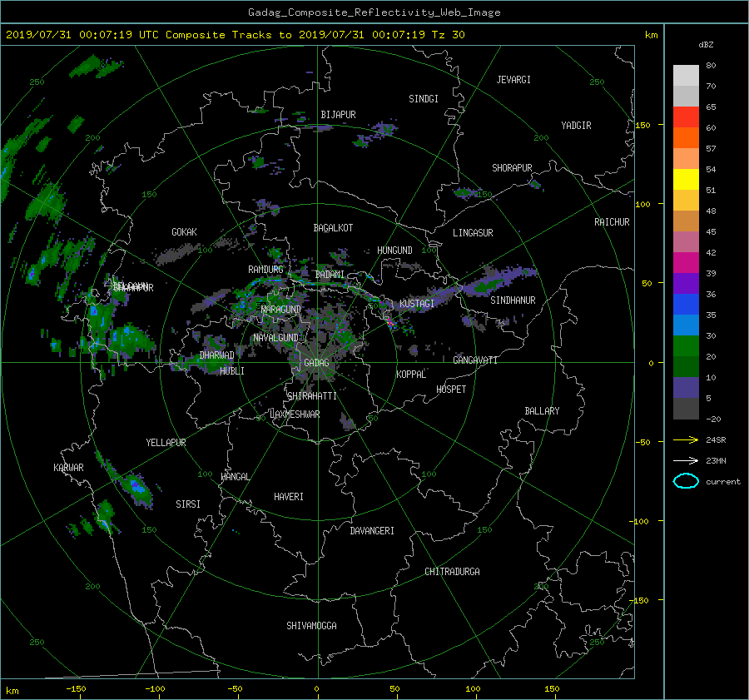Screen dimensions: 749x700
Task: Click the magenta high-reflectivity cell near KUSTAGI
Action: coord(391,324)
